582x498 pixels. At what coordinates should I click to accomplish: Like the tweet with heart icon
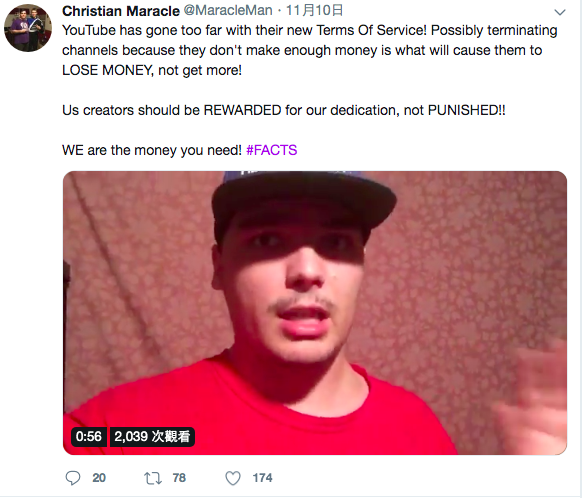pos(233,478)
